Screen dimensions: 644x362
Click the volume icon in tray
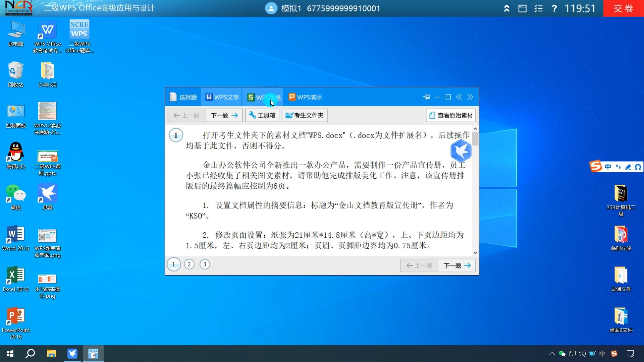582,354
